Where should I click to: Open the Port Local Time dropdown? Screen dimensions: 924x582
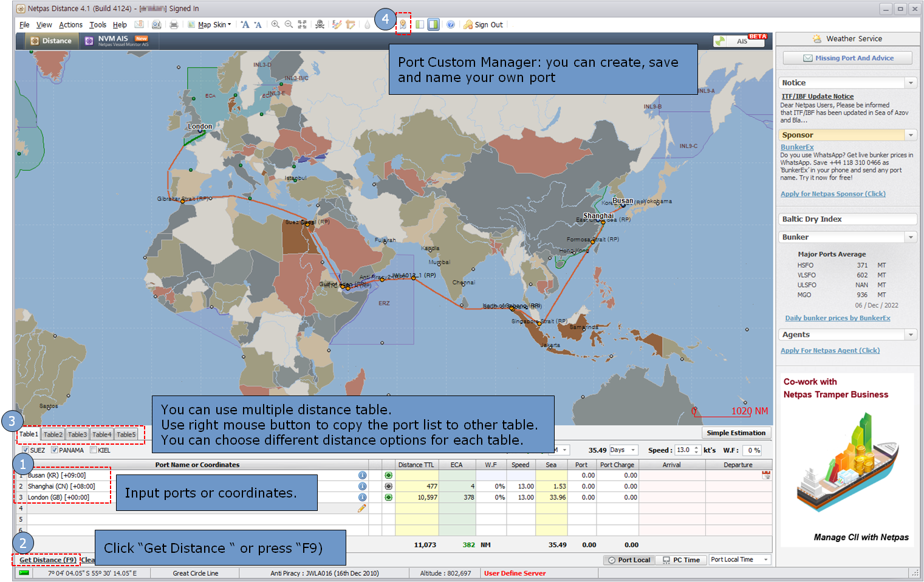pos(740,560)
